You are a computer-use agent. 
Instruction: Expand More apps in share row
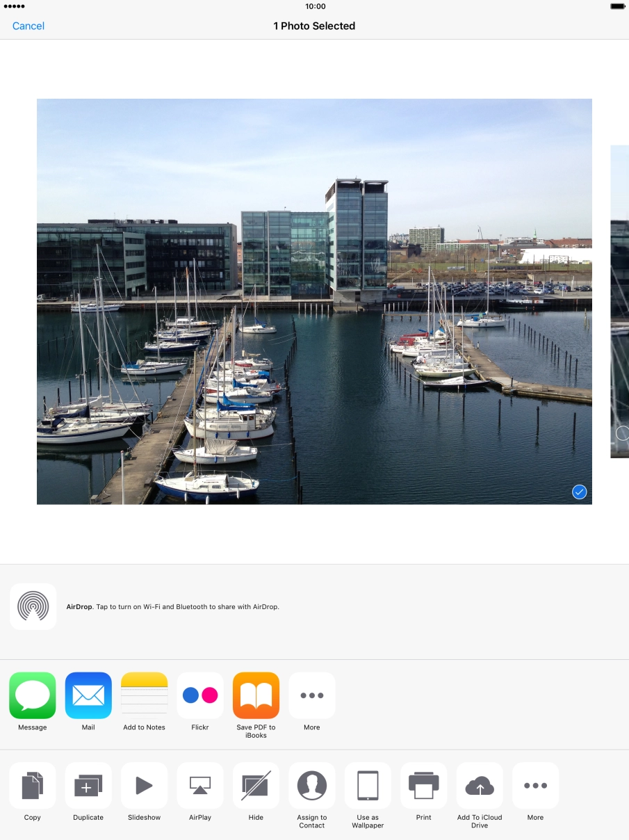312,695
